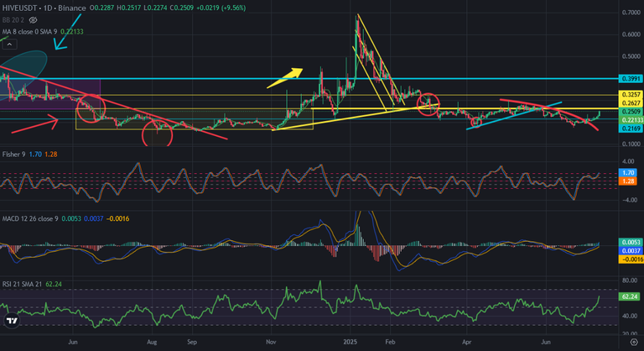This screenshot has width=644, height=351.
Task: Click the RSI 62.24 value tag
Action: click(630, 296)
